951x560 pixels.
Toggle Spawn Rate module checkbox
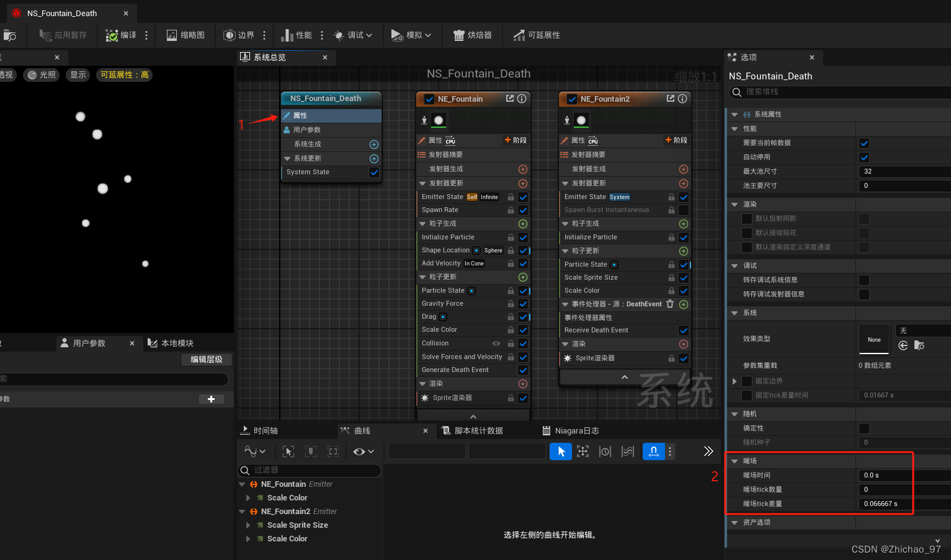(x=523, y=210)
